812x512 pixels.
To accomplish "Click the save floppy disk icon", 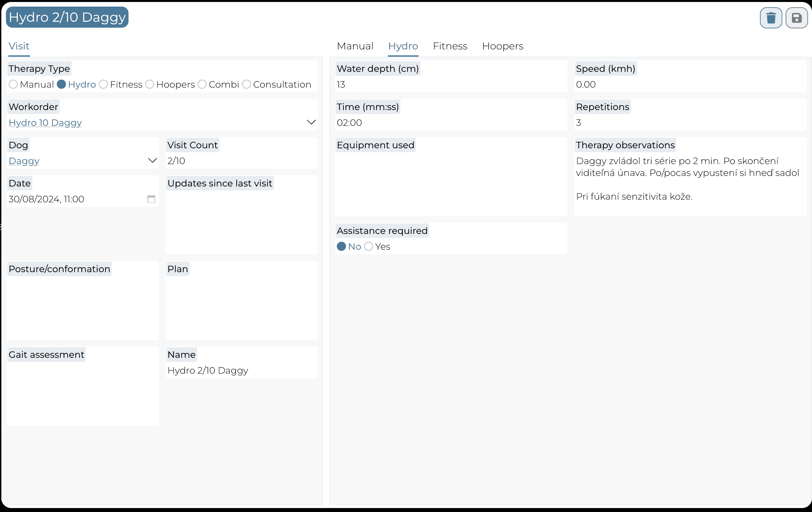I will click(797, 17).
